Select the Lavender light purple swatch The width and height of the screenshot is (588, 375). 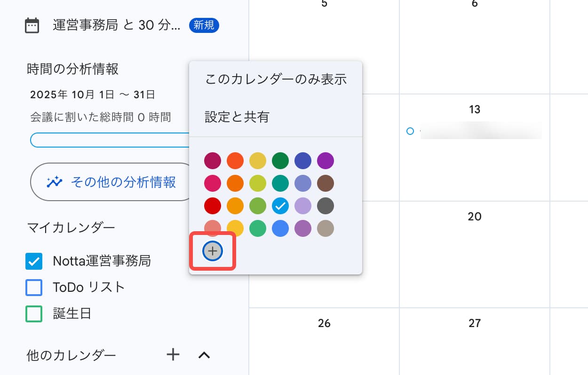pos(303,206)
